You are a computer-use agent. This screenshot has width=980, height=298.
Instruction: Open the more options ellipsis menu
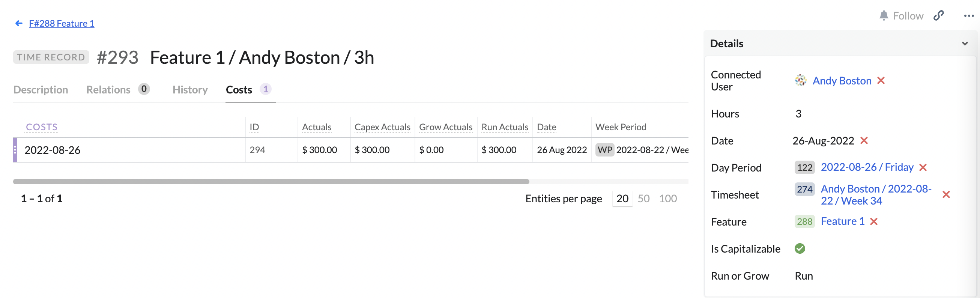(x=969, y=16)
